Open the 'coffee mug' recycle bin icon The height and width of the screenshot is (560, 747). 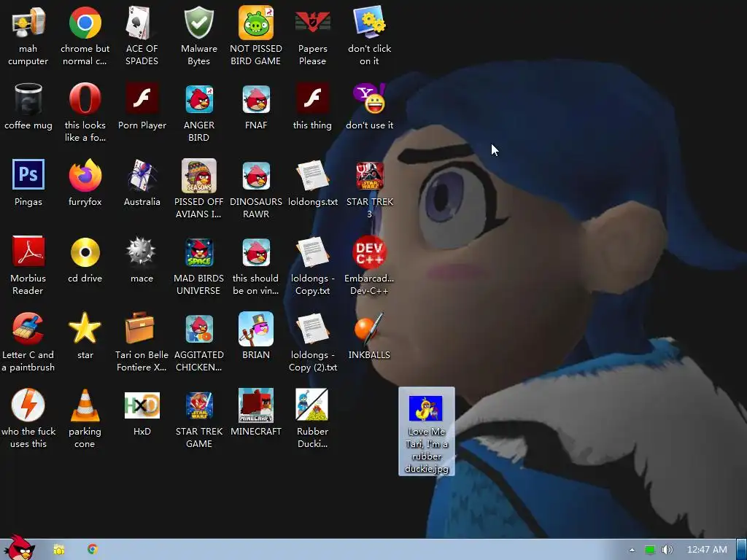[28, 99]
